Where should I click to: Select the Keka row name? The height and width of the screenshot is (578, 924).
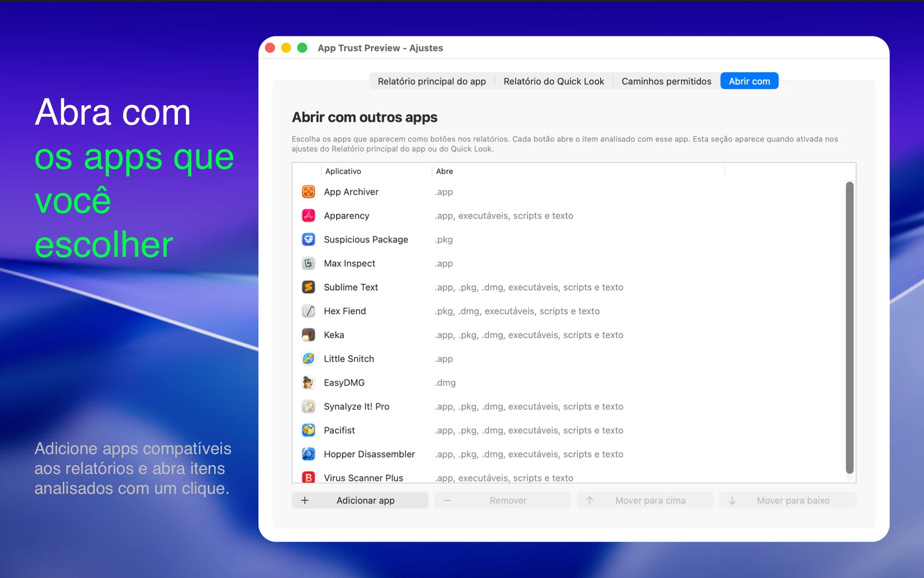[334, 335]
